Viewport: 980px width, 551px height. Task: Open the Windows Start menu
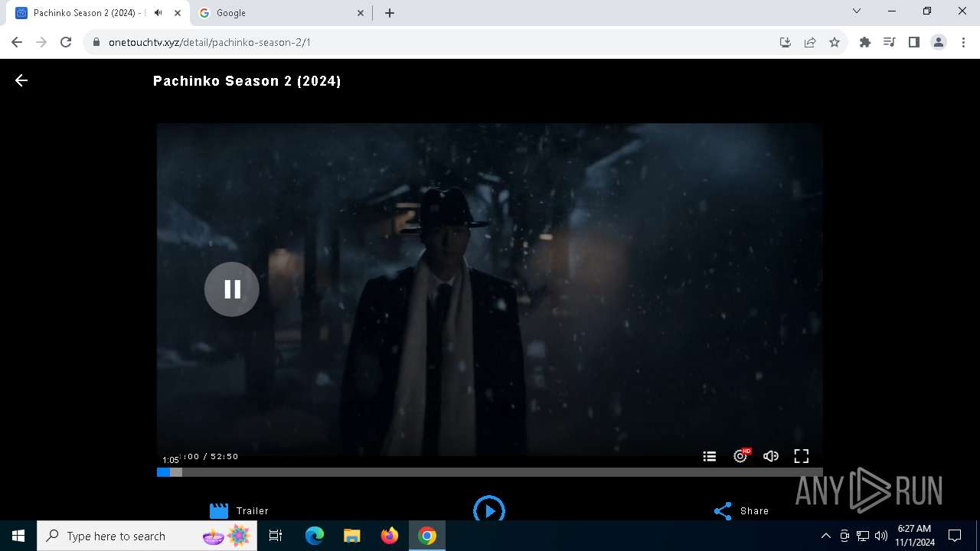click(18, 536)
